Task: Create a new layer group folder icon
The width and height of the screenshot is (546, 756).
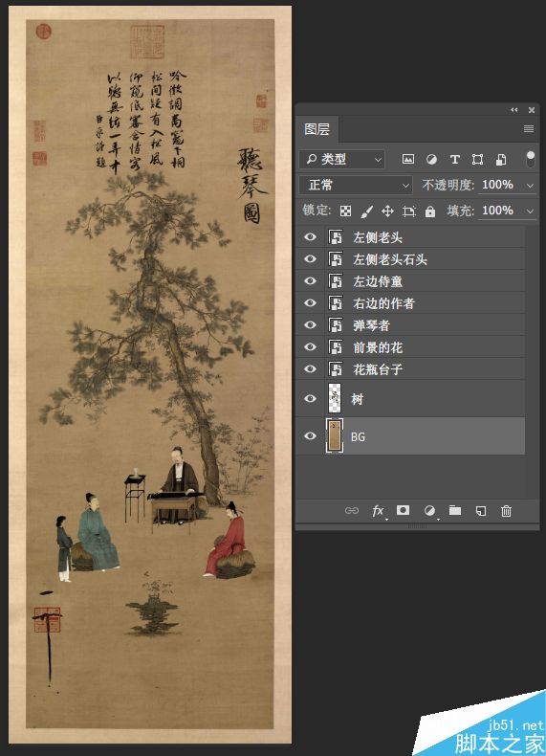Action: coord(455,510)
